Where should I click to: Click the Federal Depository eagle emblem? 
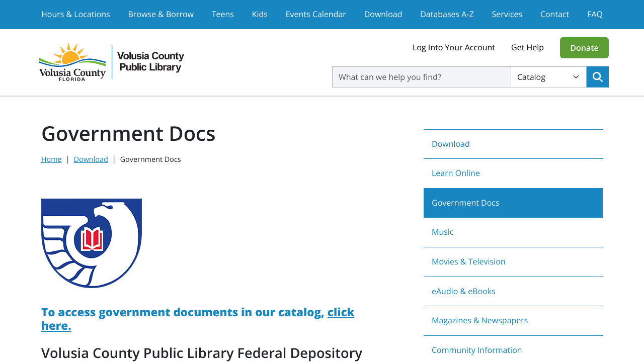click(x=91, y=243)
